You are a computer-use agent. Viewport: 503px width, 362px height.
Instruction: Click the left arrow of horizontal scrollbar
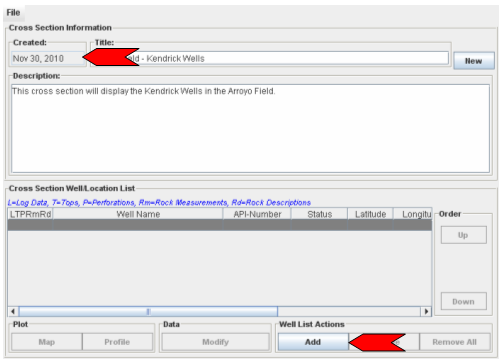pos(13,311)
